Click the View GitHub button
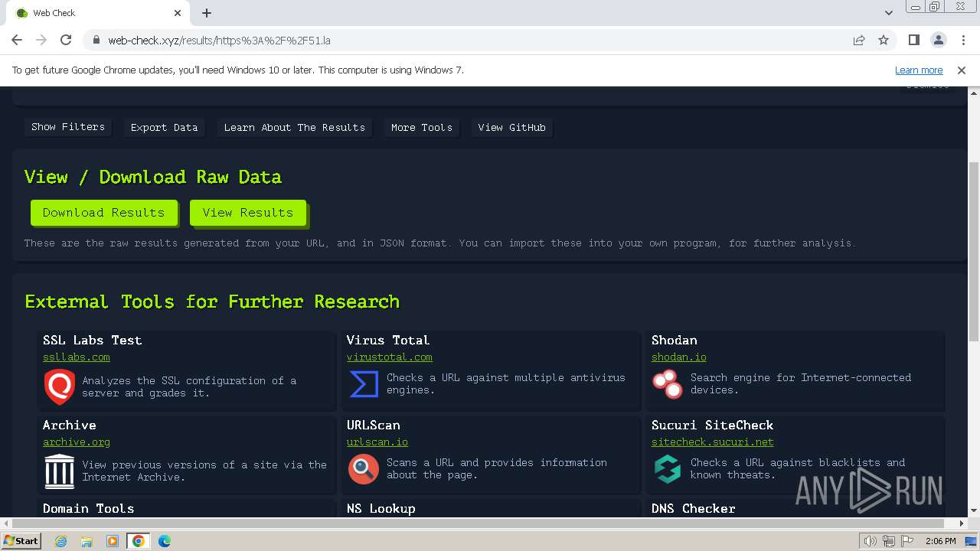Viewport: 980px width, 551px height. pos(511,128)
